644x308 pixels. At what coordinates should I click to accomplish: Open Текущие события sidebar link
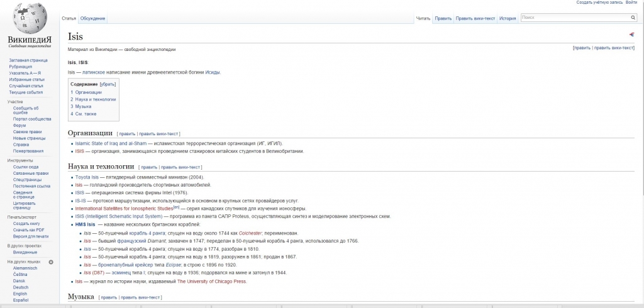pos(26,92)
